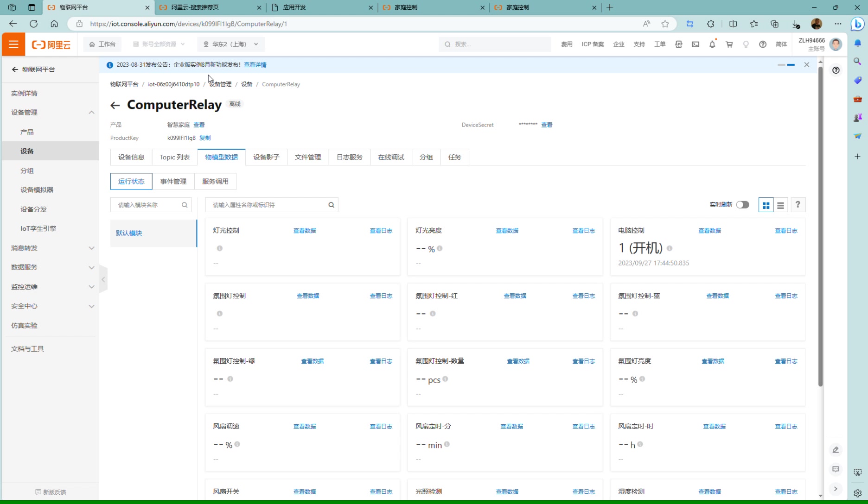The image size is (868, 504).
Task: Open the help question mark in top bar
Action: (x=763, y=44)
